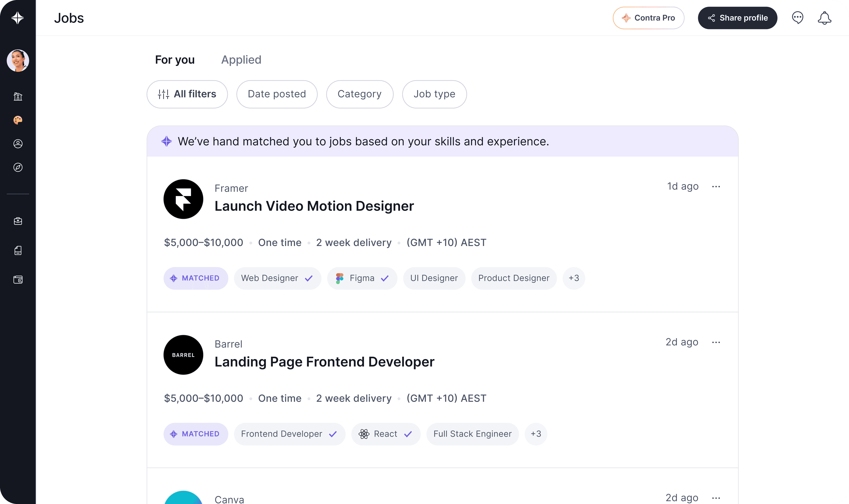
Task: Select the orange palette icon in sidebar
Action: click(18, 120)
